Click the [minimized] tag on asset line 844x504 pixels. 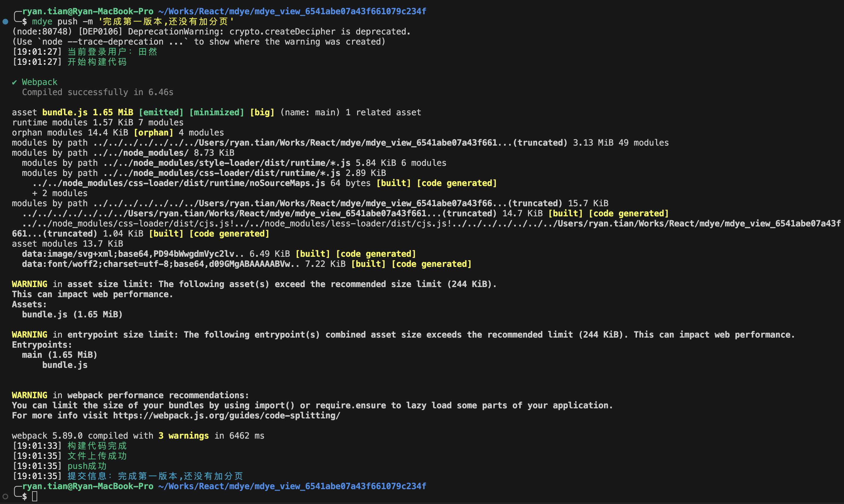click(217, 112)
